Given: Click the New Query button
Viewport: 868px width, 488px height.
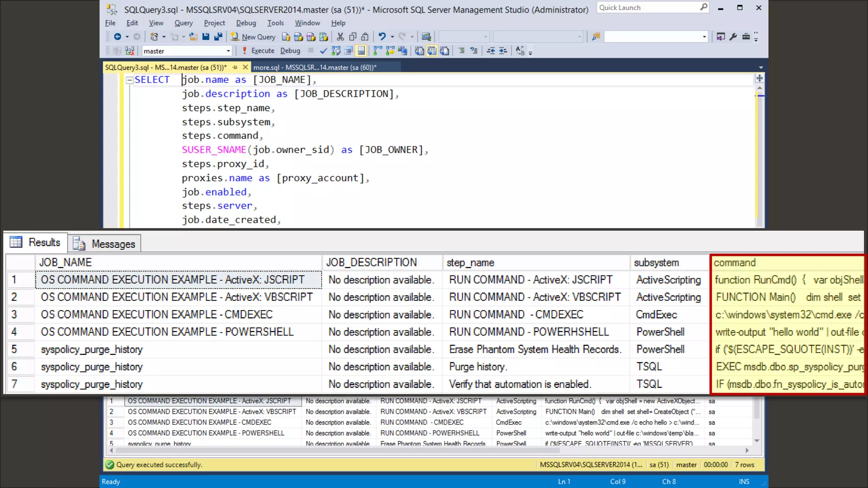Looking at the screenshot, I should tap(253, 37).
